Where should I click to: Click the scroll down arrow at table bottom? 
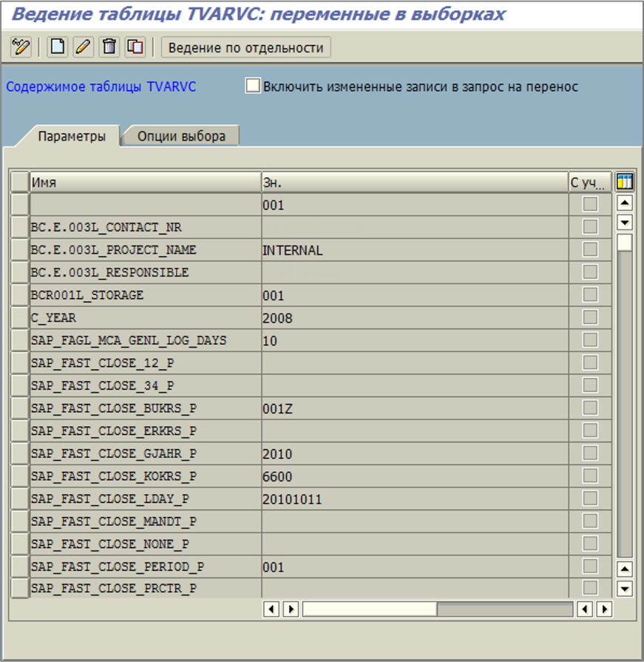[x=625, y=588]
